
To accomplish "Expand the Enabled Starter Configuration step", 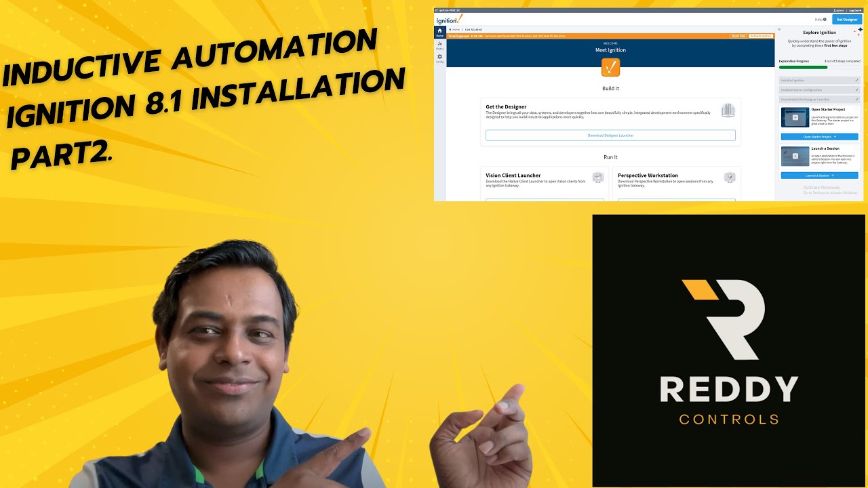I will coord(819,89).
